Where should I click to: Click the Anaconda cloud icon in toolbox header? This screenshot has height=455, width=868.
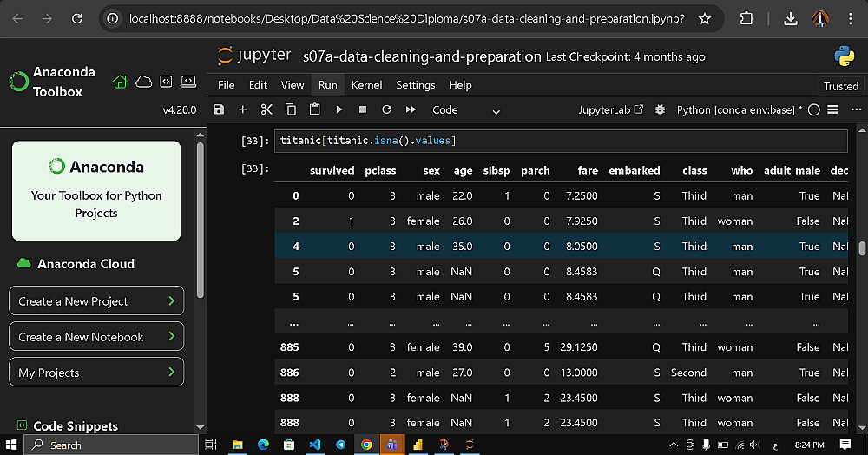143,82
